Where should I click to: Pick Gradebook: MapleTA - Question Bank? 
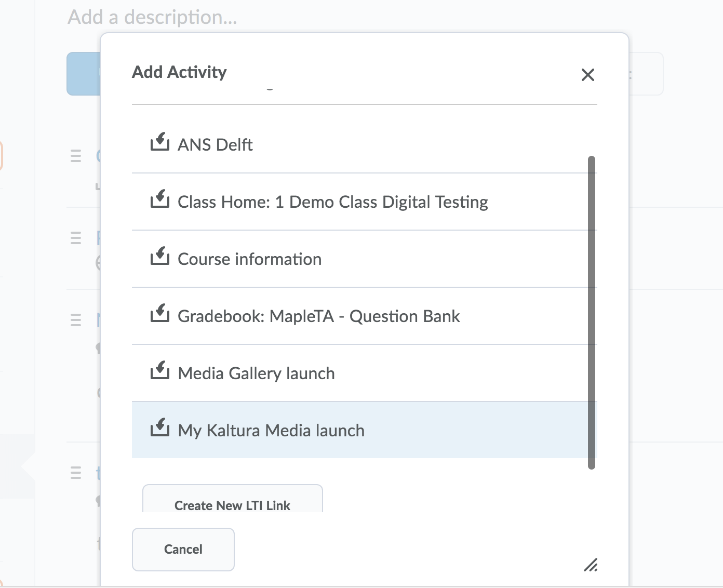[x=318, y=316]
